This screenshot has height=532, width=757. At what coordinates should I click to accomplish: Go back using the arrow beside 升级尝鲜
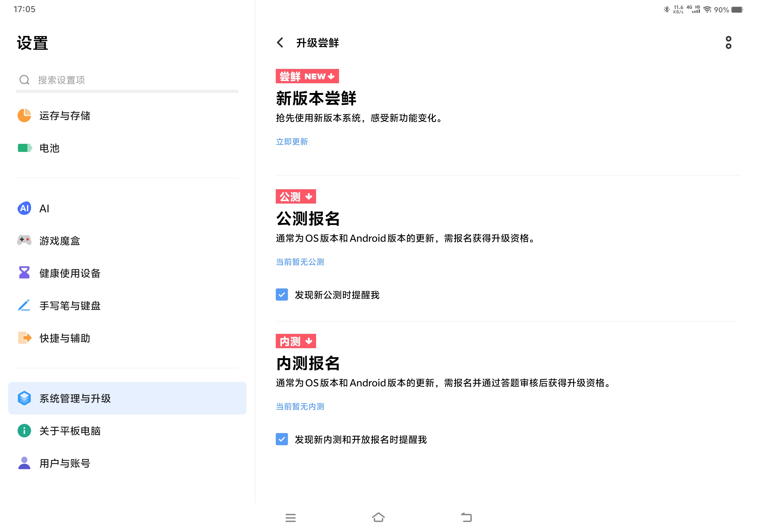[x=280, y=42]
